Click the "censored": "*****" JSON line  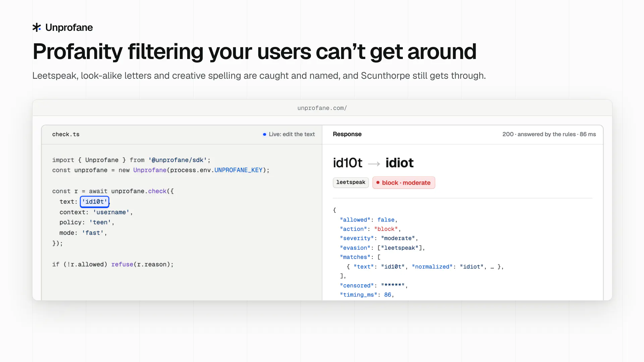[374, 286]
